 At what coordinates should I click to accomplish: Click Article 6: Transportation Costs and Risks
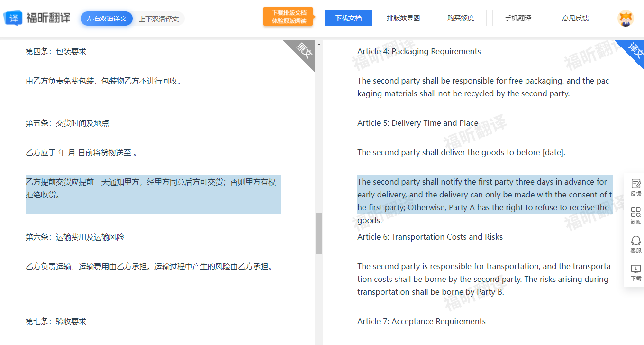click(x=430, y=237)
